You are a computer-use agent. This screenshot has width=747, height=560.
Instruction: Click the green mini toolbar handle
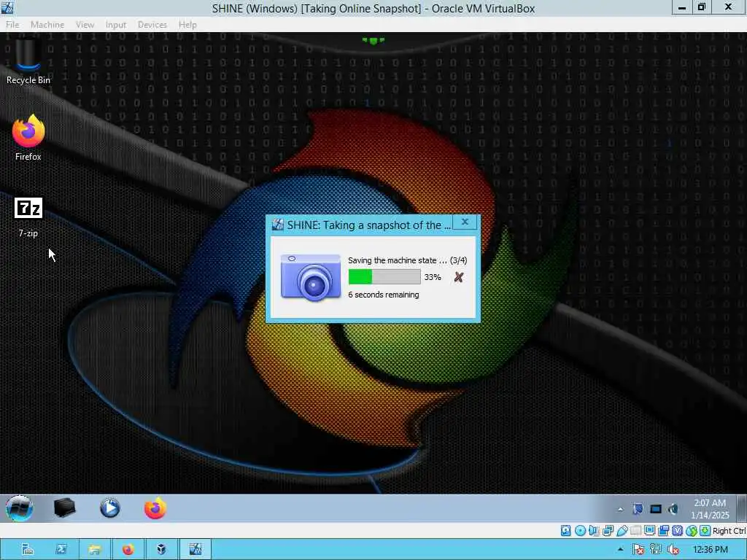click(373, 41)
